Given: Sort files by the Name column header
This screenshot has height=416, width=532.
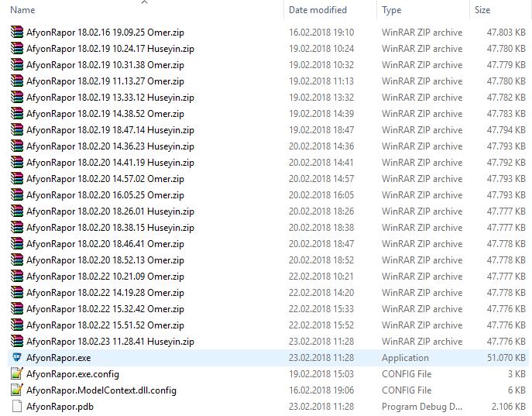Looking at the screenshot, I should pos(22,10).
